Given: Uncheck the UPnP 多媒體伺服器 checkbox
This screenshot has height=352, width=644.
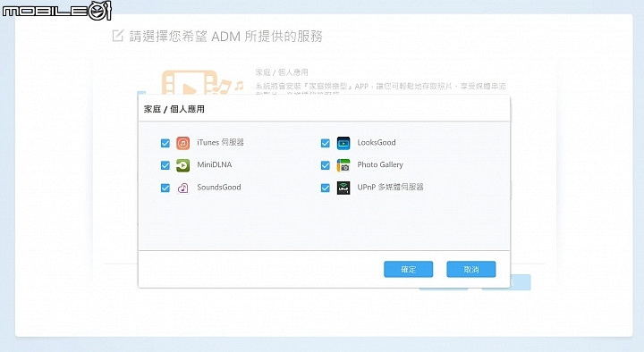Looking at the screenshot, I should click(x=326, y=188).
